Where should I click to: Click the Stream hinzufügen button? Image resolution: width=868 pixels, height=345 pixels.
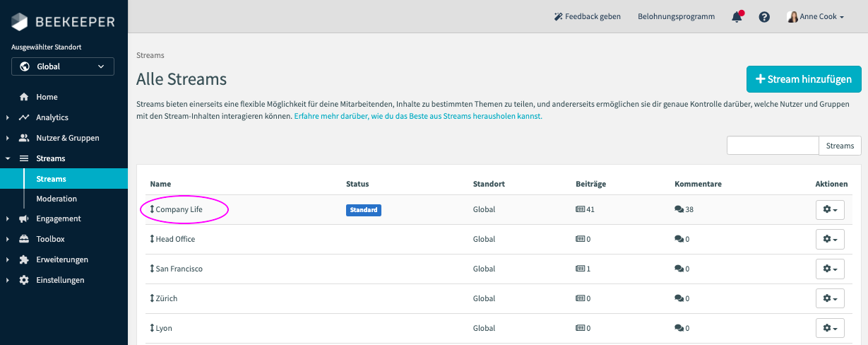click(x=804, y=79)
